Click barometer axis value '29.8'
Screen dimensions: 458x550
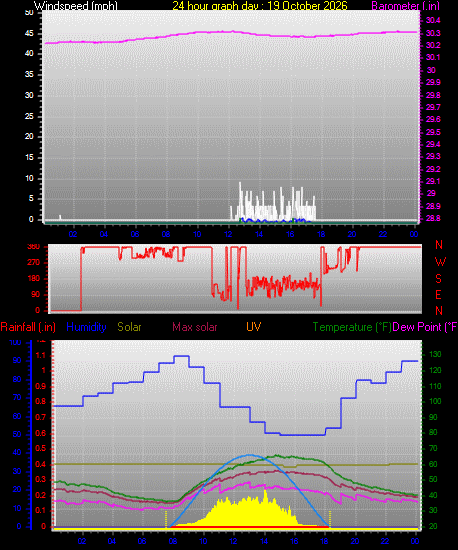(433, 95)
